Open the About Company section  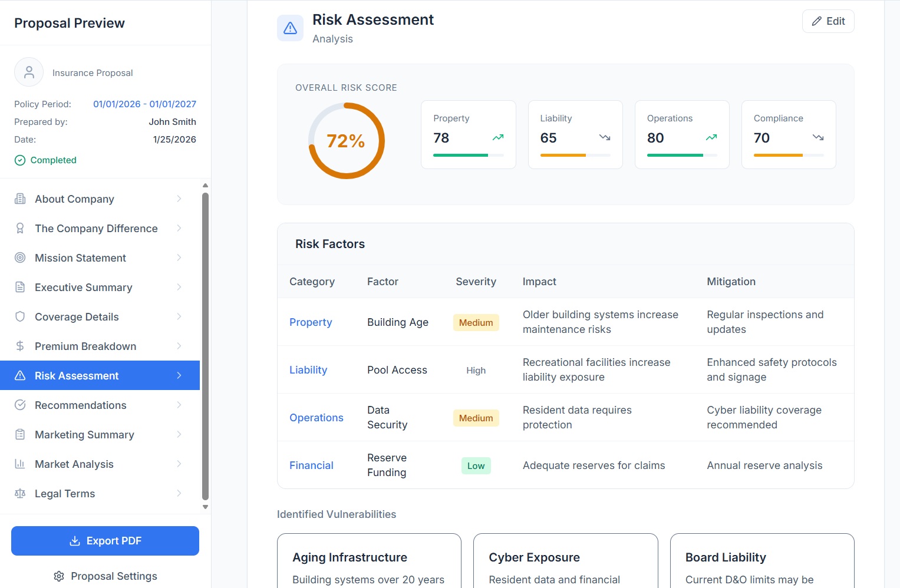pyautogui.click(x=100, y=199)
